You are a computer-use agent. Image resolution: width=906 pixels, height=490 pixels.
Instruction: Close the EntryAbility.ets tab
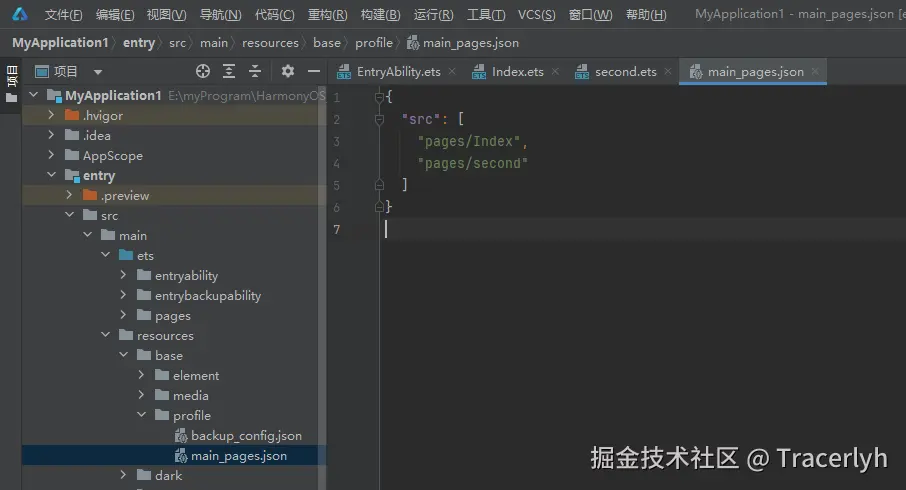pos(452,71)
